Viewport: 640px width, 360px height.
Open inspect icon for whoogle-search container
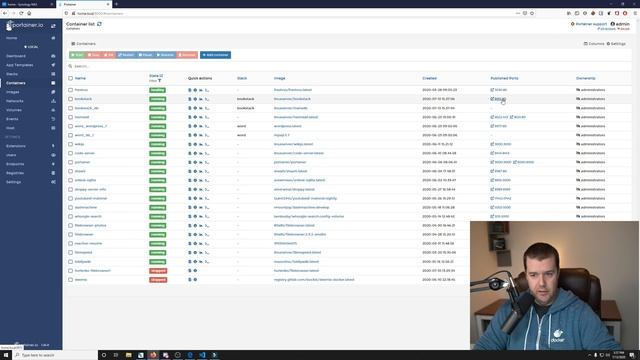pyautogui.click(x=195, y=216)
